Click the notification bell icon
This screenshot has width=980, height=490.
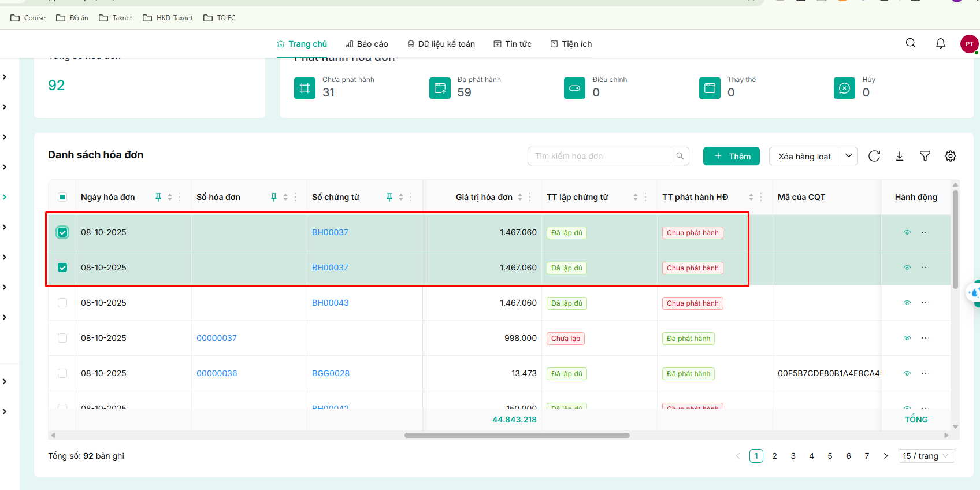(941, 43)
